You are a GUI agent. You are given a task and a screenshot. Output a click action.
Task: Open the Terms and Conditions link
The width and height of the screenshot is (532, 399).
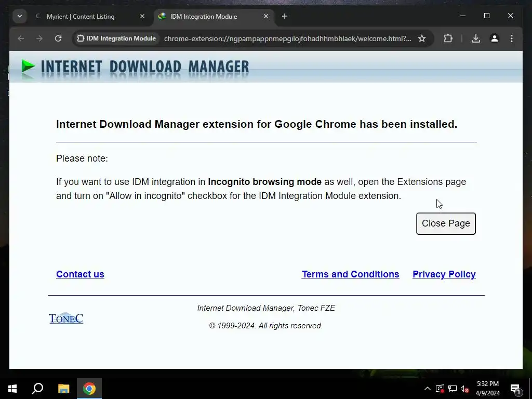coord(351,274)
